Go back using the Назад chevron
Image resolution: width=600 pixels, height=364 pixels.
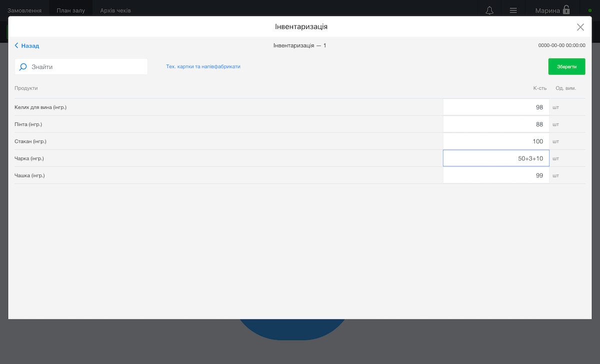click(17, 46)
